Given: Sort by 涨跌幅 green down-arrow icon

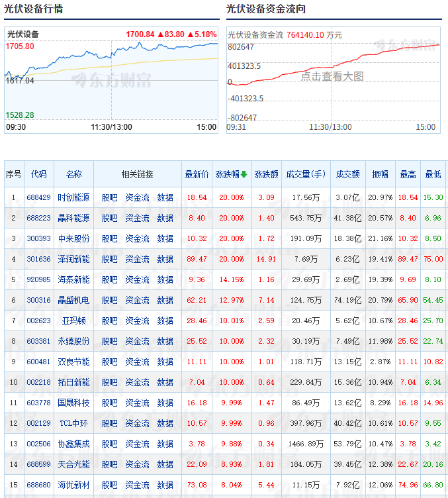Looking at the screenshot, I should (x=244, y=174).
